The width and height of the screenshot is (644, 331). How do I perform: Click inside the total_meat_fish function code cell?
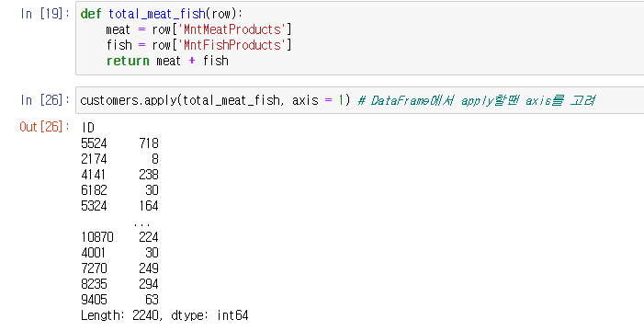(360, 38)
